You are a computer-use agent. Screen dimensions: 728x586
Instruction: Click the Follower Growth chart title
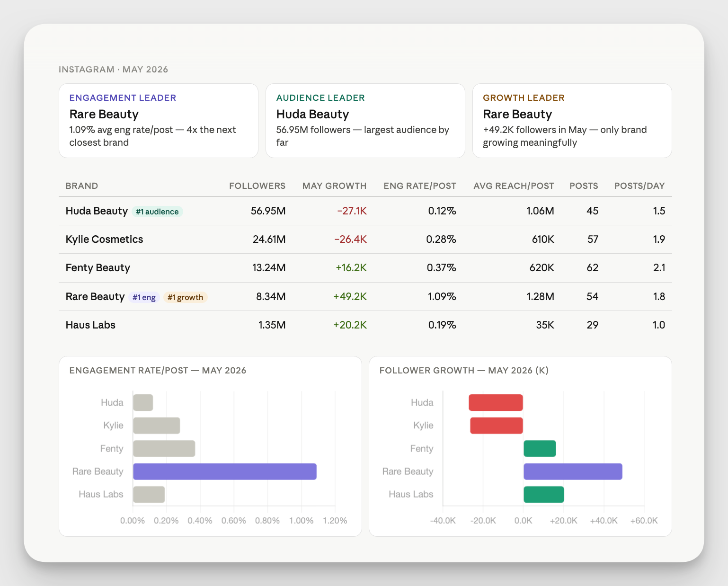click(x=464, y=371)
